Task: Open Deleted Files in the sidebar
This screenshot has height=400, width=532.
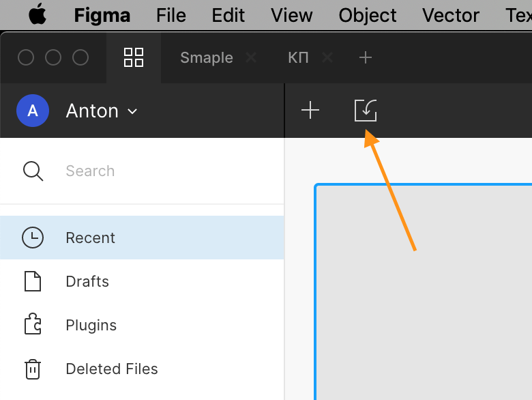Action: [142, 369]
